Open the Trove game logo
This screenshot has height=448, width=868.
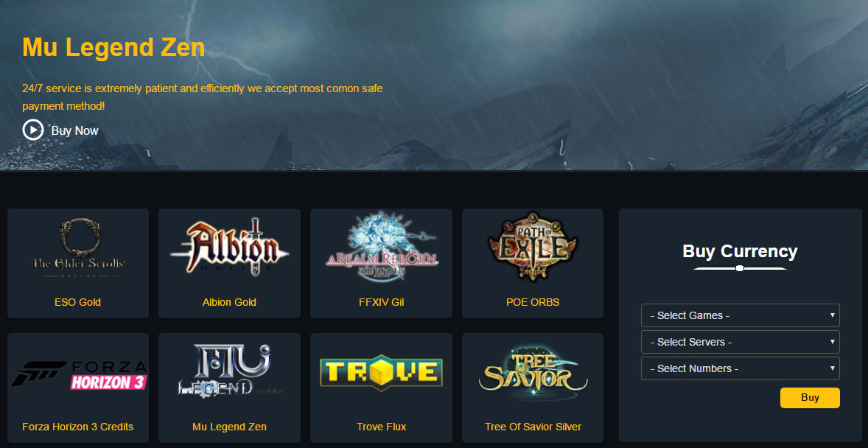pyautogui.click(x=382, y=371)
